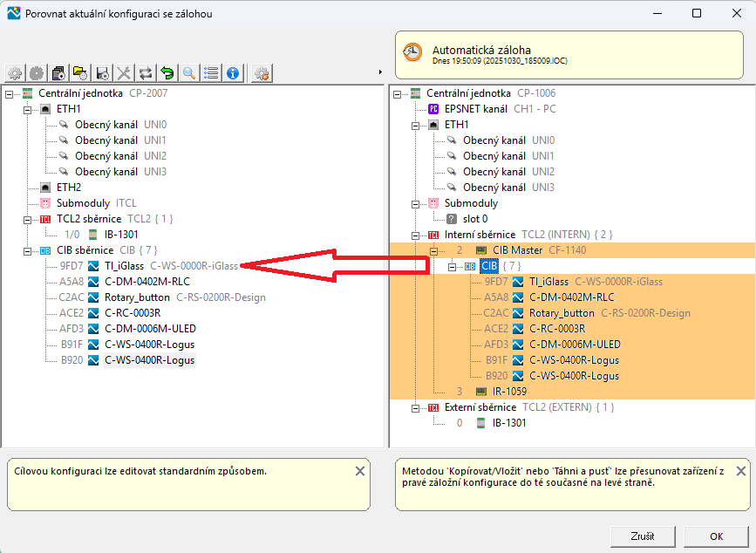This screenshot has width=756, height=553.
Task: Click the green undo arrow toolbar icon
Action: 167,73
